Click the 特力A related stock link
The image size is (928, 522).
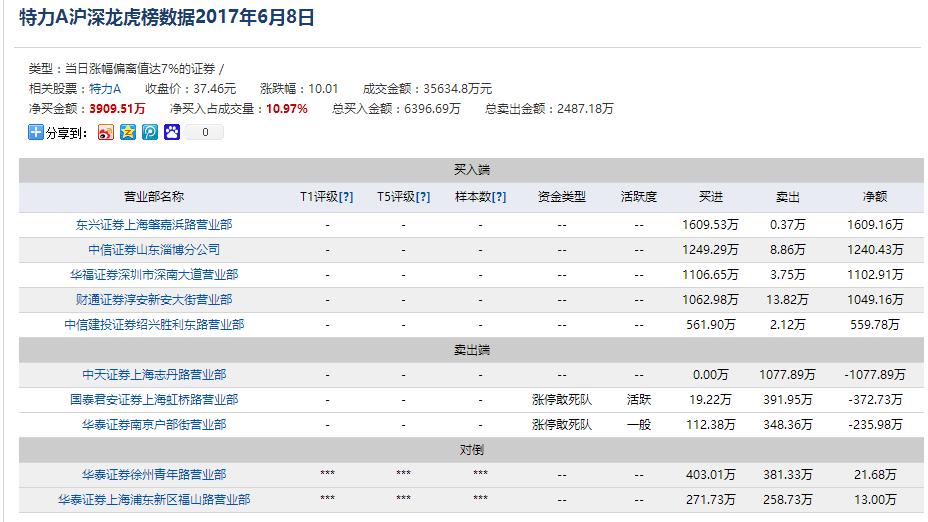[105, 89]
